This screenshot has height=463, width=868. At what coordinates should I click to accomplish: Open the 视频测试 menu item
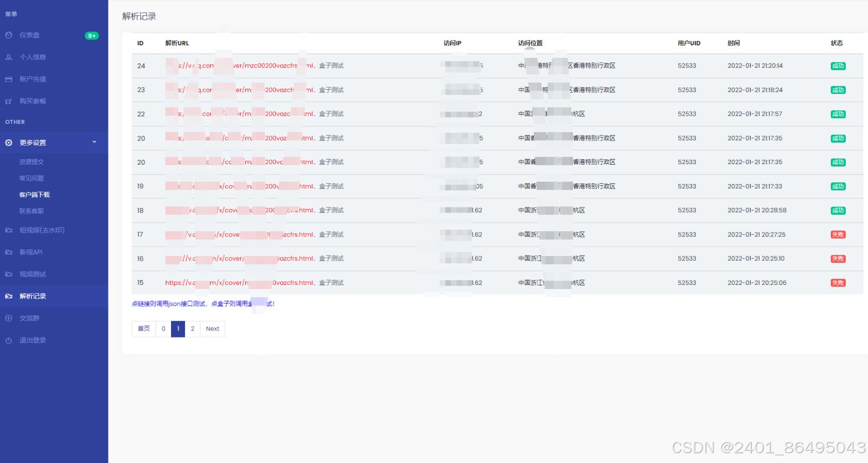point(33,275)
